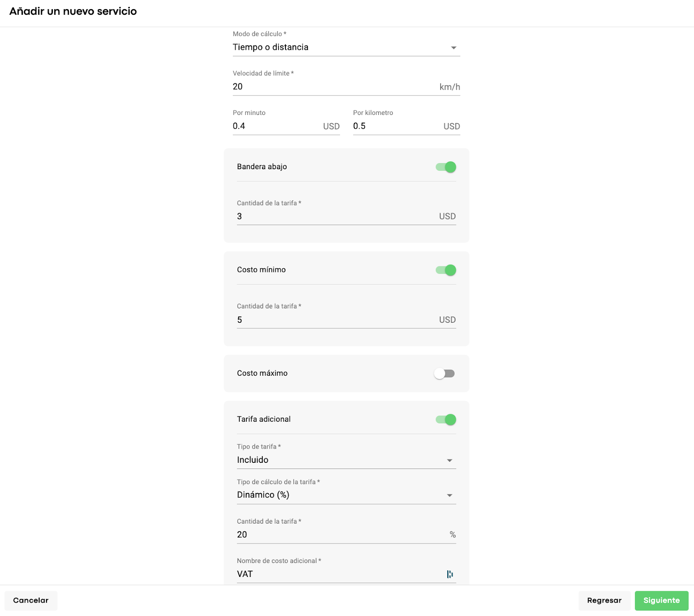
Task: Click the Modo de cálculo dropdown arrow
Action: coord(454,48)
